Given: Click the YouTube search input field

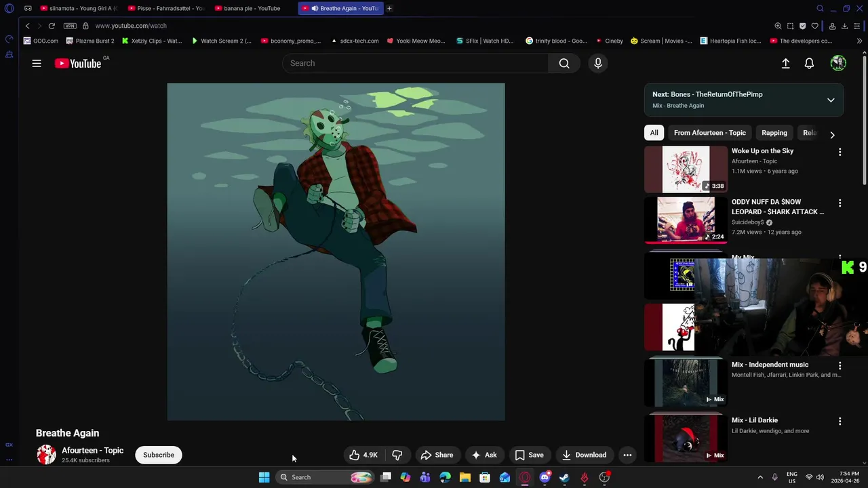Looking at the screenshot, I should [x=415, y=63].
